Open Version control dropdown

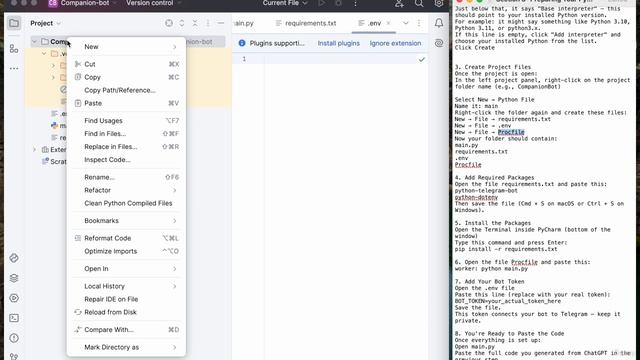click(153, 3)
